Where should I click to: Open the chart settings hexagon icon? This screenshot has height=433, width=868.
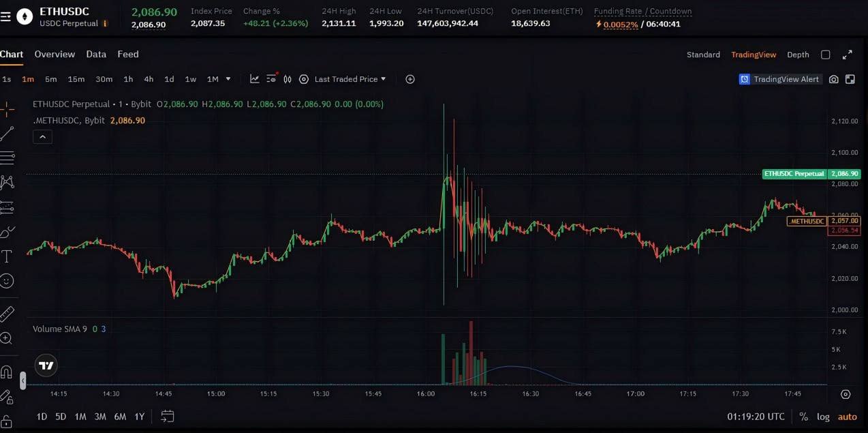click(x=304, y=79)
